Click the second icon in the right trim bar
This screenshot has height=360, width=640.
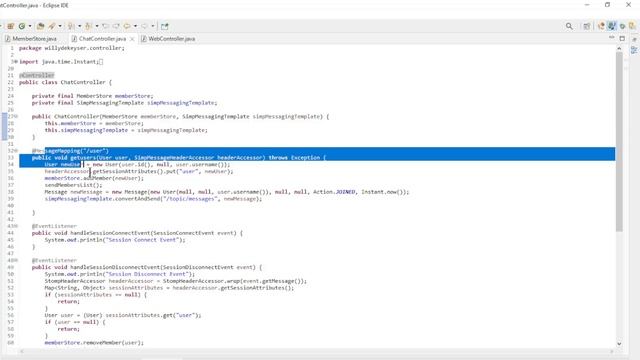coord(634,50)
